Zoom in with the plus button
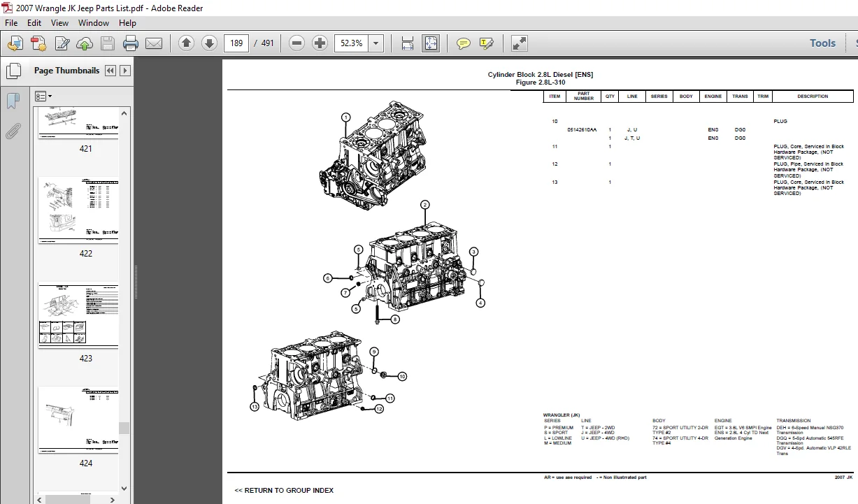Screen dimensions: 858x504 pyautogui.click(x=320, y=43)
